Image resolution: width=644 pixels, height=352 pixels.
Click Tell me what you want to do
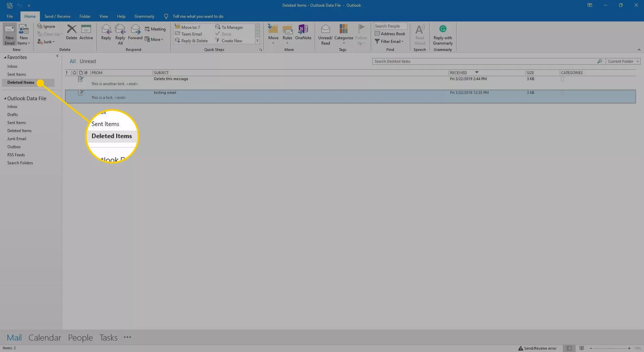198,16
